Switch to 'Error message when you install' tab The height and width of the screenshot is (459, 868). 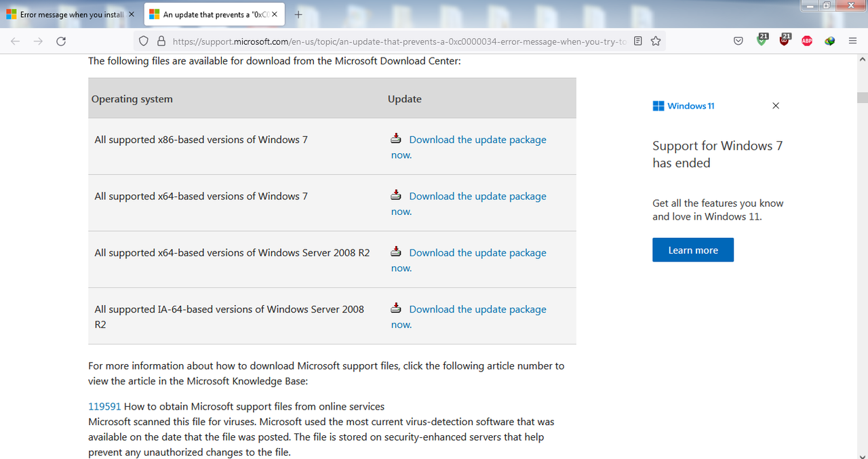coord(72,14)
